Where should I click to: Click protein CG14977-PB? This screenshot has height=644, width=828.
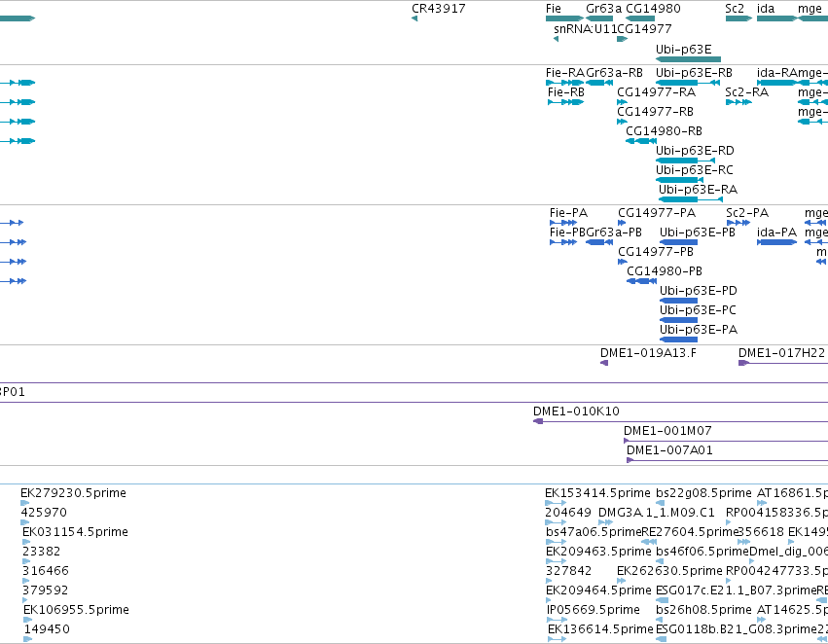[x=656, y=252]
